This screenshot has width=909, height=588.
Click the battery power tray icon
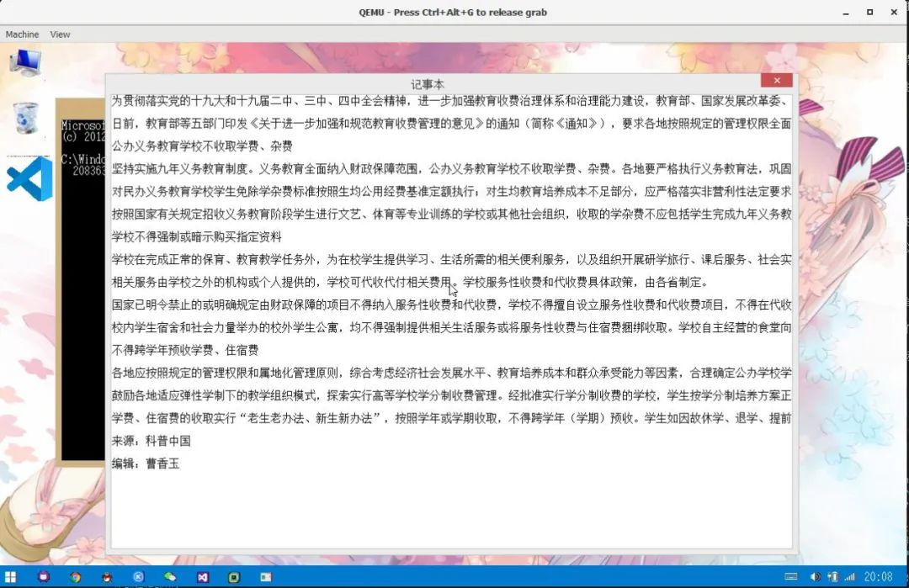coord(832,577)
